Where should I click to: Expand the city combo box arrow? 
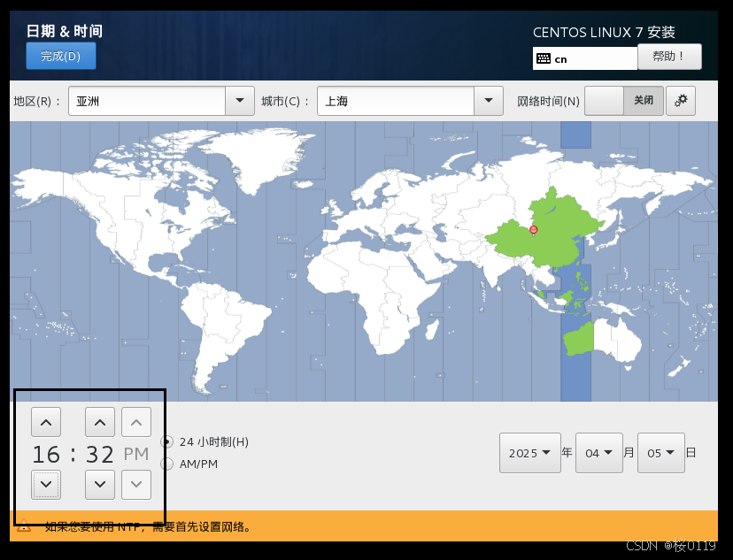(489, 101)
